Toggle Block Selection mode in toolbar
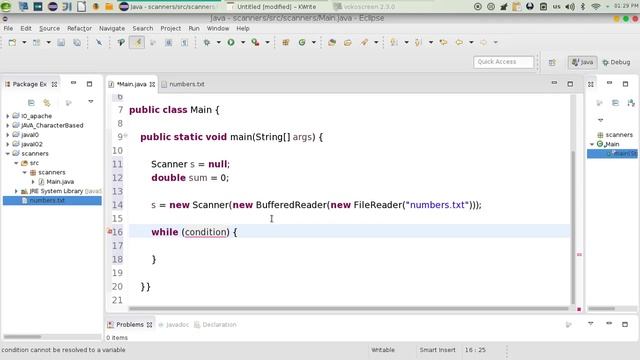 click(169, 42)
